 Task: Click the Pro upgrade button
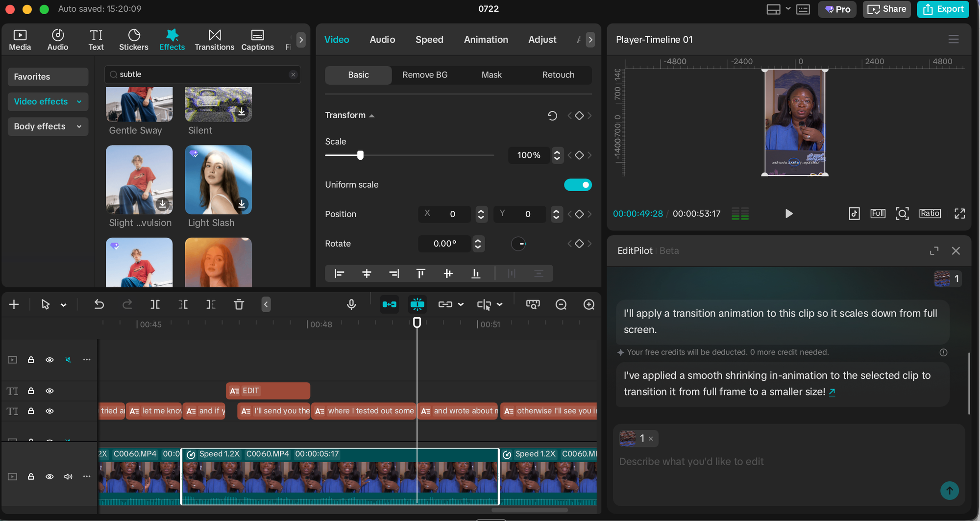click(837, 9)
